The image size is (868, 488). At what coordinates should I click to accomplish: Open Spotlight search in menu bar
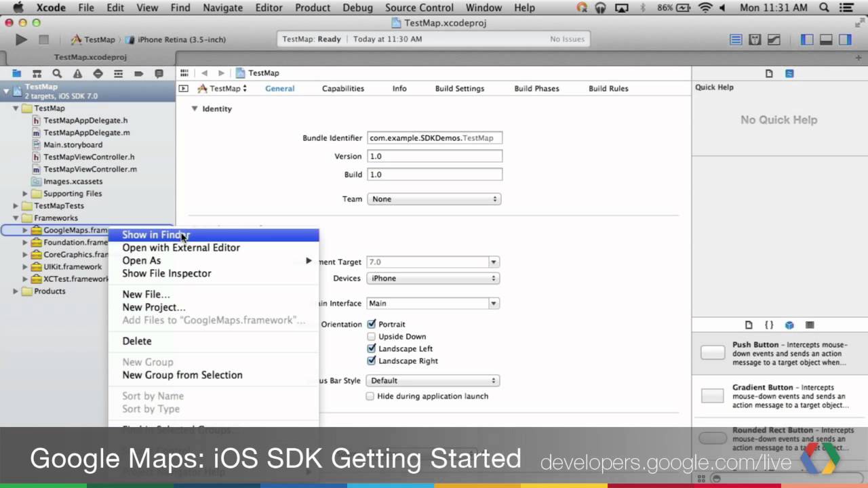825,8
